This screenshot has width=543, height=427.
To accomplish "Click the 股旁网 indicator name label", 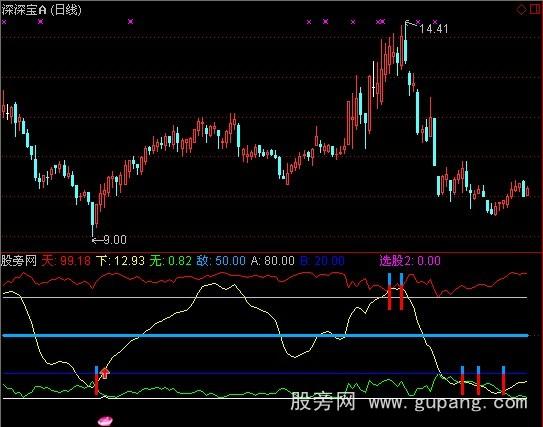I will coord(19,260).
